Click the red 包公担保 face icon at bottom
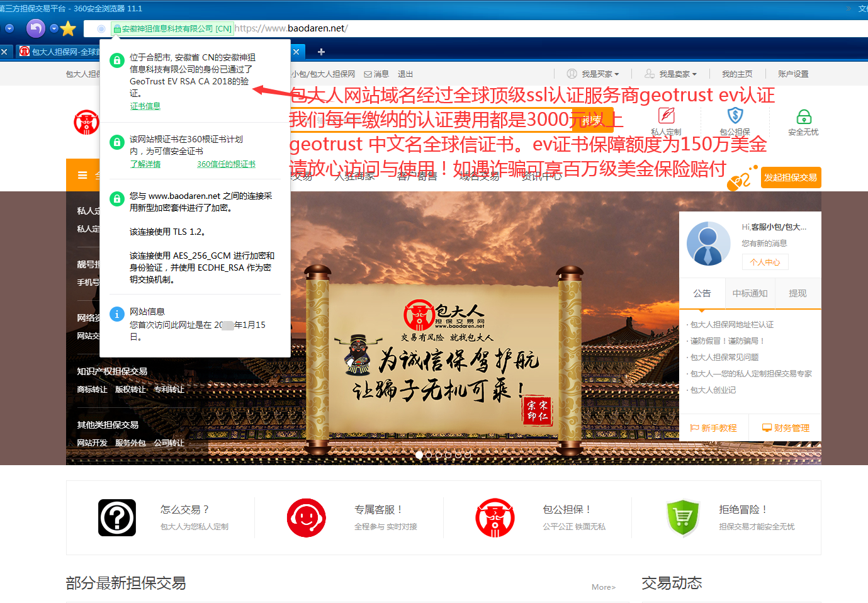 click(x=495, y=518)
